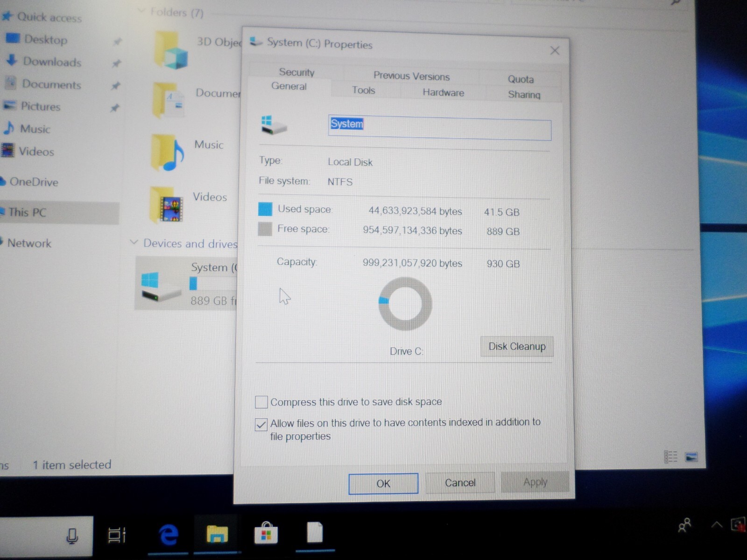Click the pin icon next to Downloads
Screen dimensions: 747x560
coord(116,63)
